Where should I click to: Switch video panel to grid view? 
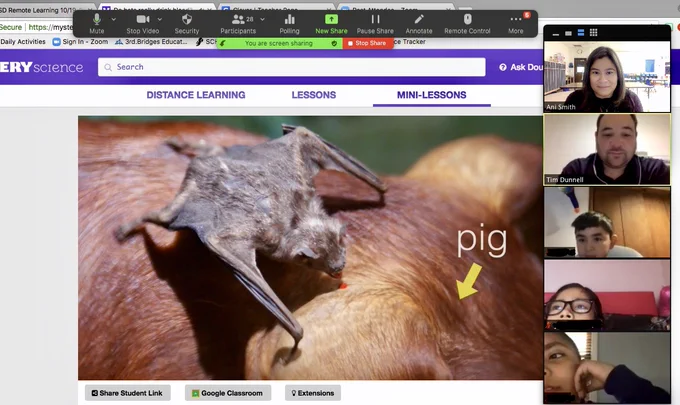(594, 33)
